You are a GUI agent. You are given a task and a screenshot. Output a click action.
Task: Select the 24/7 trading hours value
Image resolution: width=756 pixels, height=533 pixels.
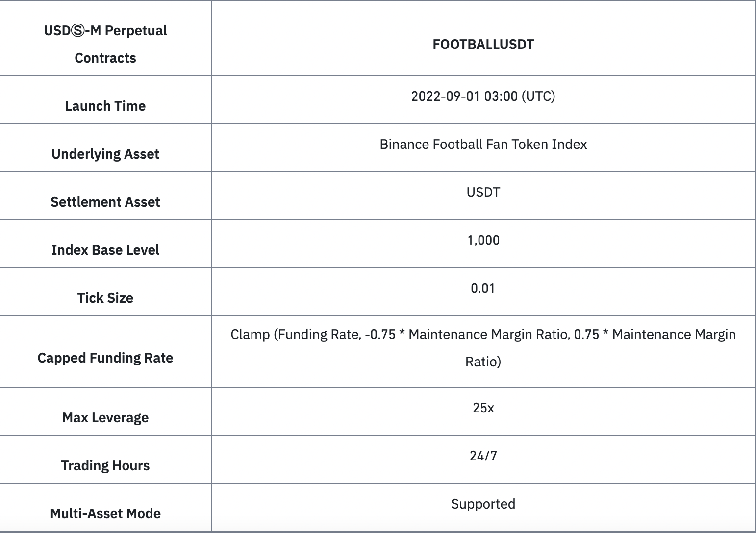point(483,456)
